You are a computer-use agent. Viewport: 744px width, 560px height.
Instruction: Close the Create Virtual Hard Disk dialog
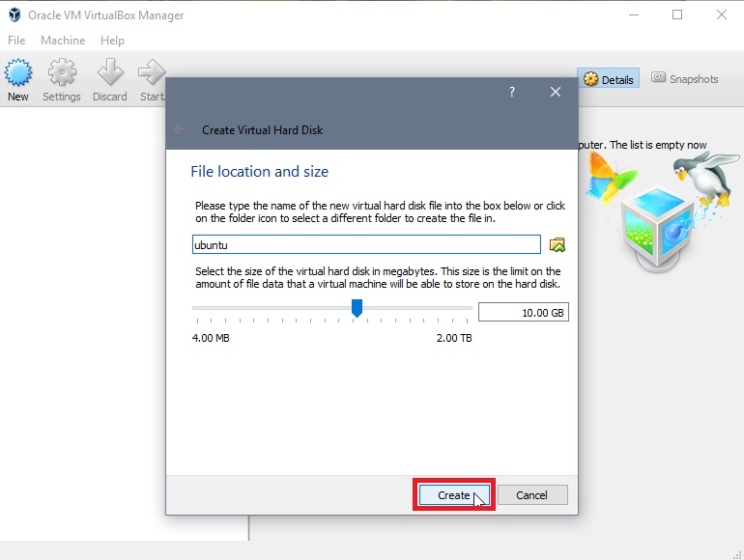click(556, 92)
